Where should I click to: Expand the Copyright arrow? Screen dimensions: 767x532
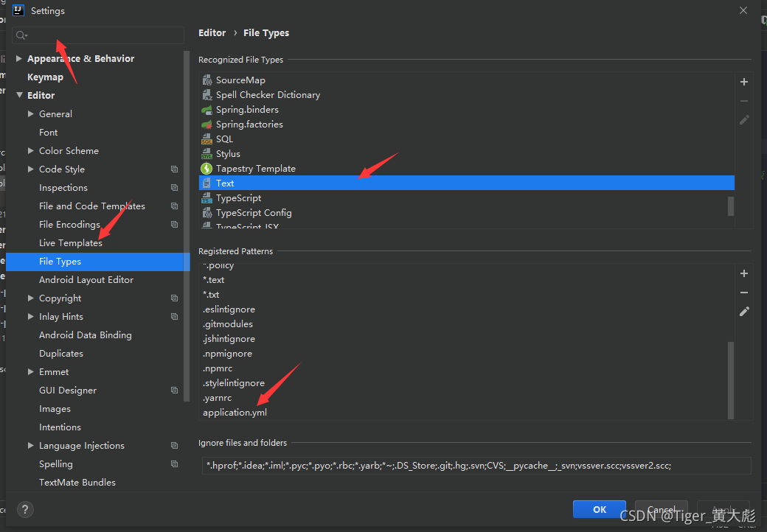(31, 298)
